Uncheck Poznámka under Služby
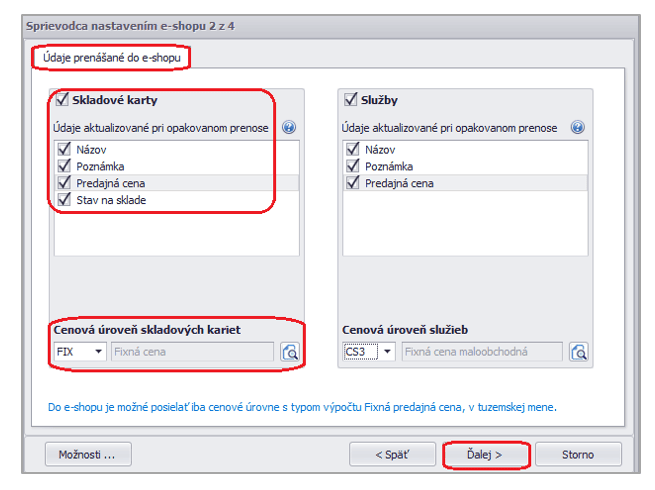Image resolution: width=655 pixels, height=490 pixels. (351, 166)
